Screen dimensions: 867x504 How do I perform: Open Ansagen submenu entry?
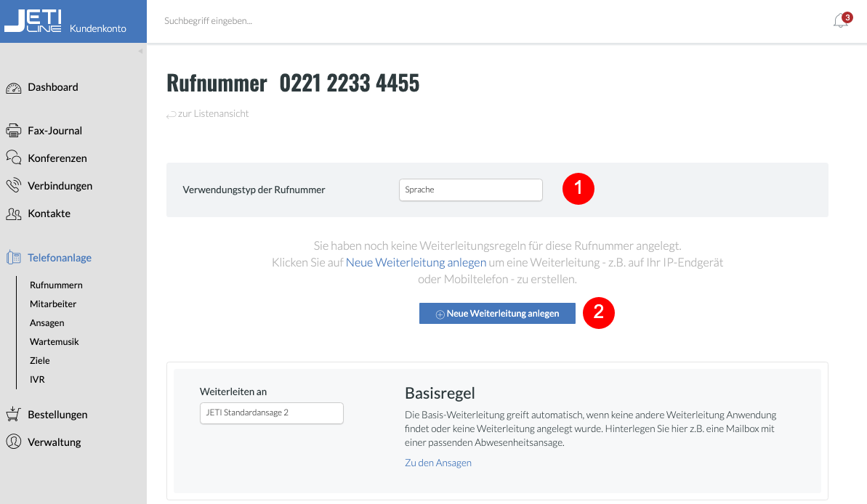point(47,322)
